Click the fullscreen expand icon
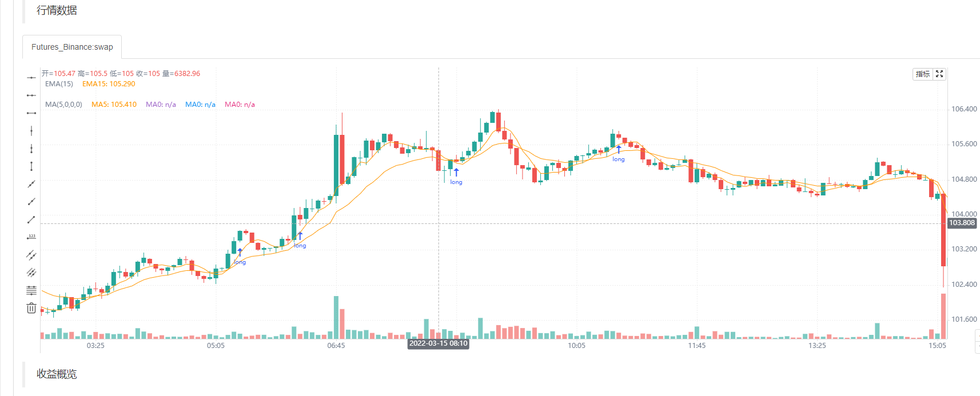The image size is (980, 396). [x=939, y=74]
